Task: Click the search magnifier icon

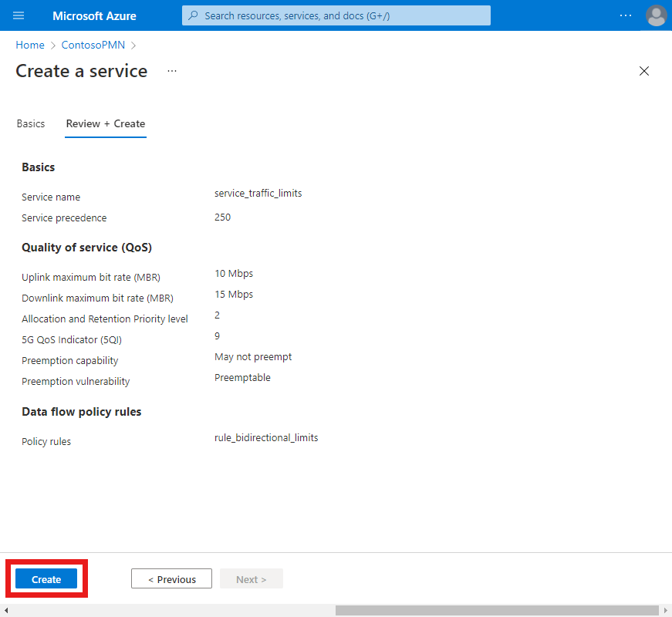Action: pyautogui.click(x=192, y=15)
